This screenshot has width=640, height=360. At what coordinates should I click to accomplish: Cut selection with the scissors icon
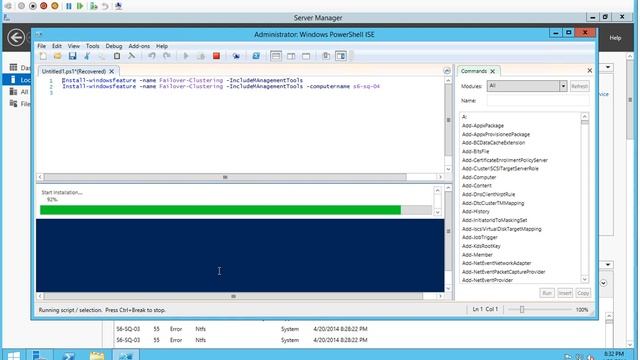(x=87, y=56)
